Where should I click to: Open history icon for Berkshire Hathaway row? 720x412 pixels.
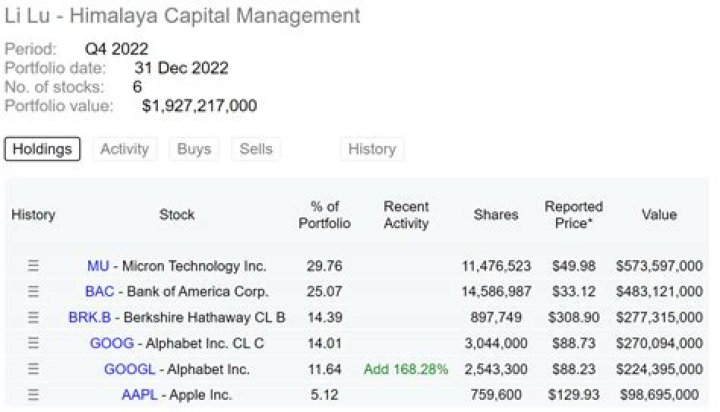(x=33, y=318)
